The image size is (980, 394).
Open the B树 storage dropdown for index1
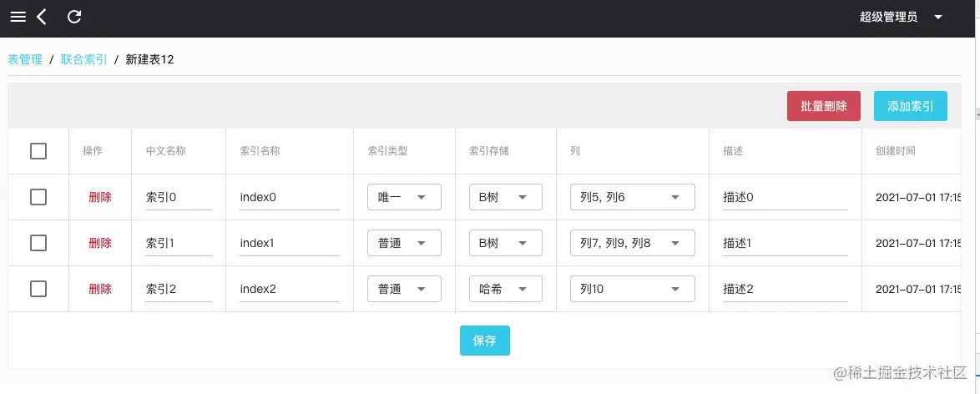tap(506, 243)
